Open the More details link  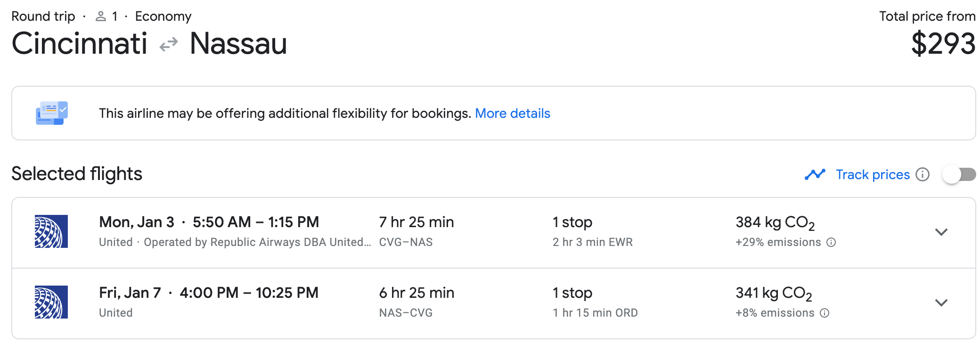click(x=512, y=114)
